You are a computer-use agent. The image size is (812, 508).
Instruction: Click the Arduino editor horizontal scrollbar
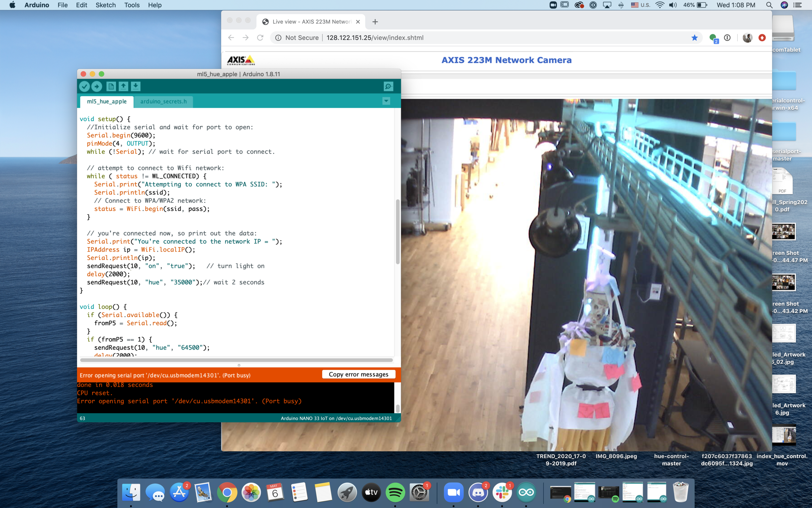(x=236, y=360)
